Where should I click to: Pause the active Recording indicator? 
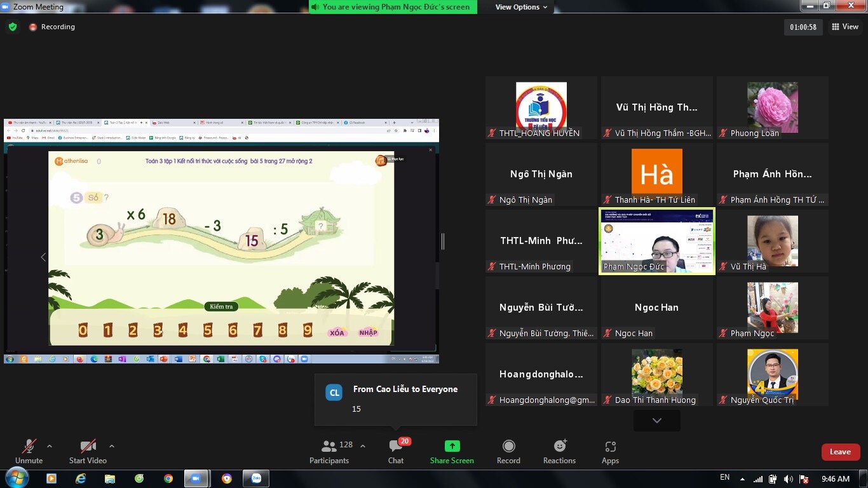click(x=33, y=27)
